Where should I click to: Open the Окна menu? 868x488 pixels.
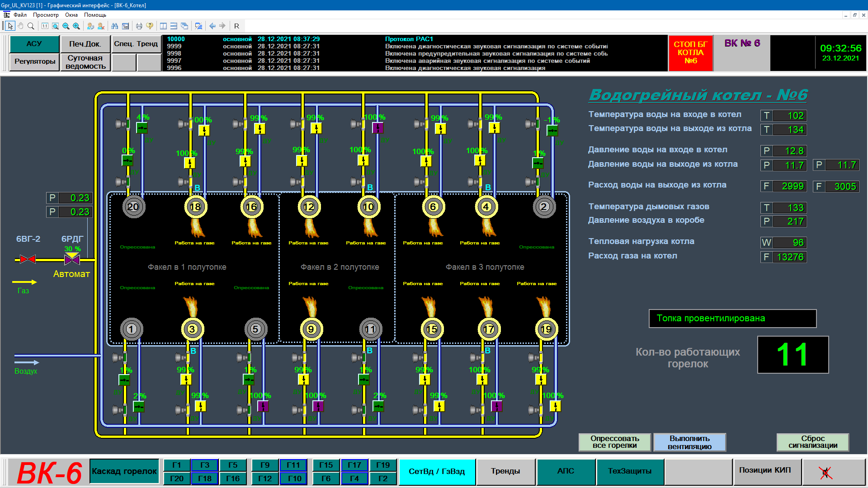click(71, 15)
